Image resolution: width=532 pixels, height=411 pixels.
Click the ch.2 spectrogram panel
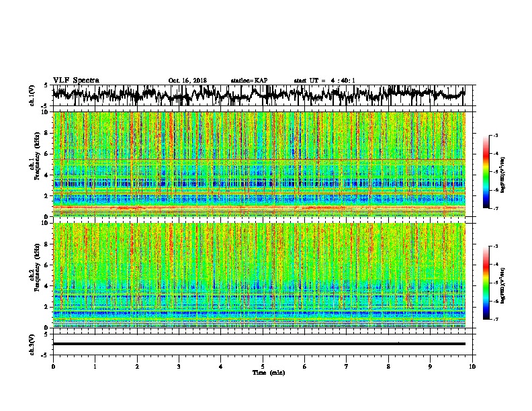click(x=259, y=275)
